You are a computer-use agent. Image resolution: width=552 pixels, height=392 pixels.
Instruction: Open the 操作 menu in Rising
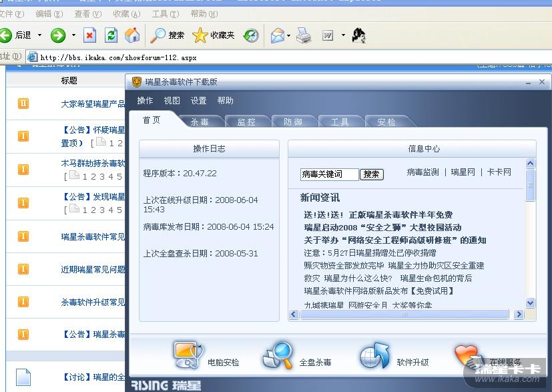click(145, 101)
